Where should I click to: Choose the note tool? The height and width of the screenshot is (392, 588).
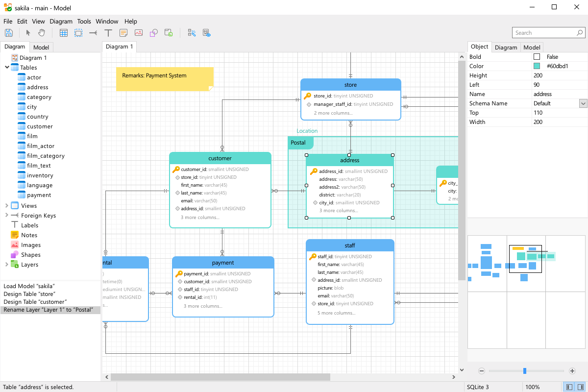(123, 33)
